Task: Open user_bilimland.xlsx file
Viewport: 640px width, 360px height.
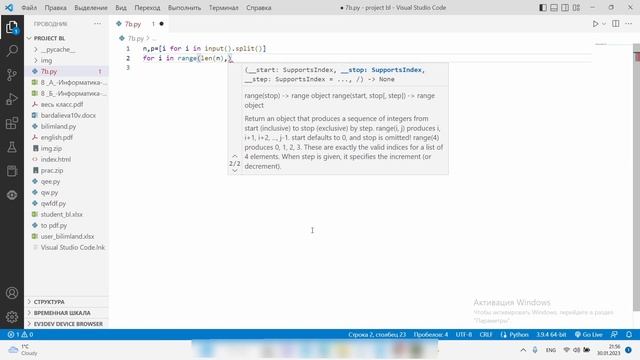Action: [x=67, y=236]
